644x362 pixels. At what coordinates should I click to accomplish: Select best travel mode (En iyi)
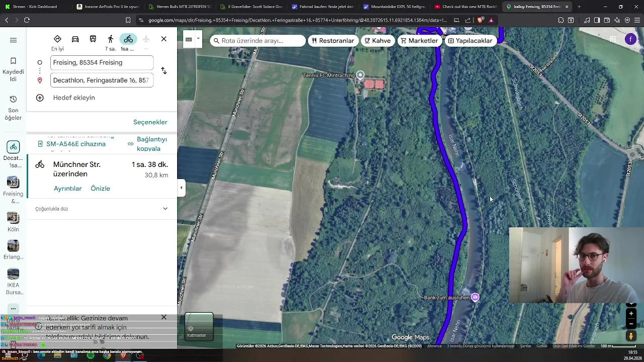pos(57,43)
